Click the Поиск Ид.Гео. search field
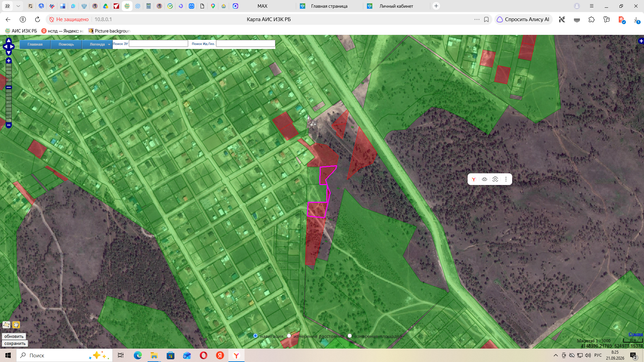 tap(246, 44)
